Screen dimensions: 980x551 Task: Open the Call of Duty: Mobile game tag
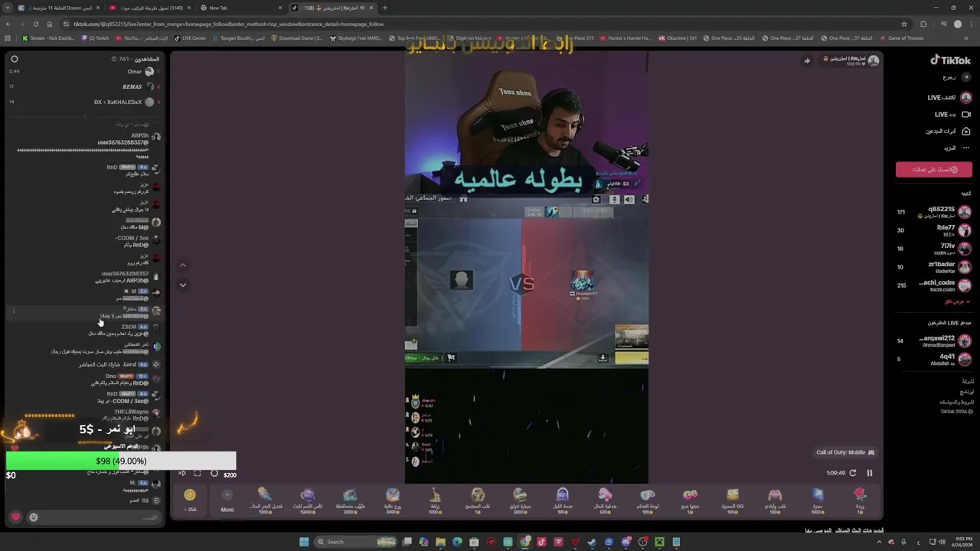coord(845,452)
